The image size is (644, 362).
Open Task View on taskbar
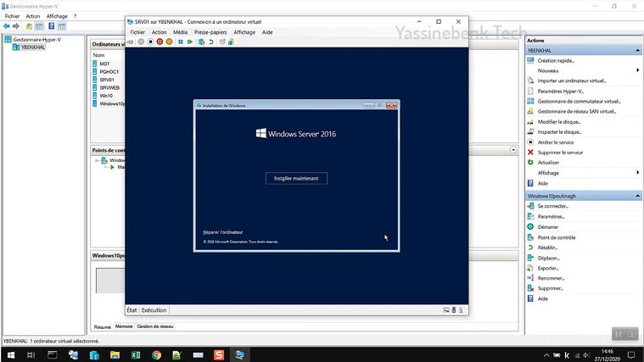[x=31, y=355]
